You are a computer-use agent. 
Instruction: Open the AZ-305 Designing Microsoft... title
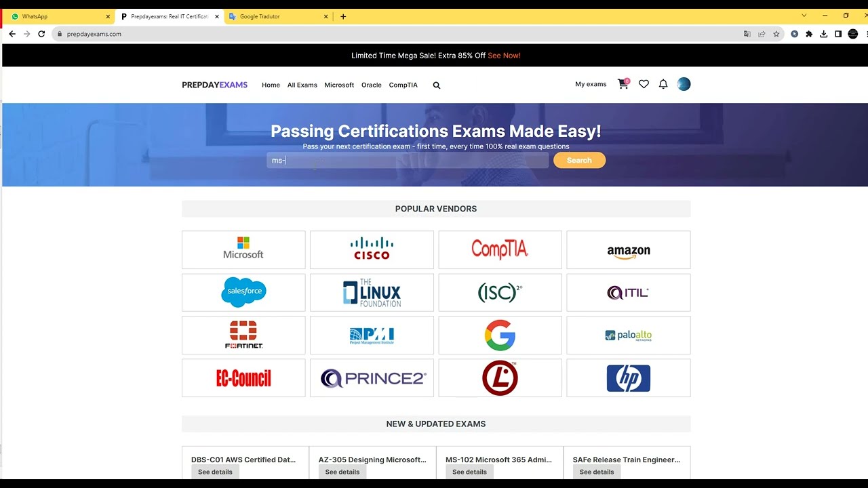372,460
